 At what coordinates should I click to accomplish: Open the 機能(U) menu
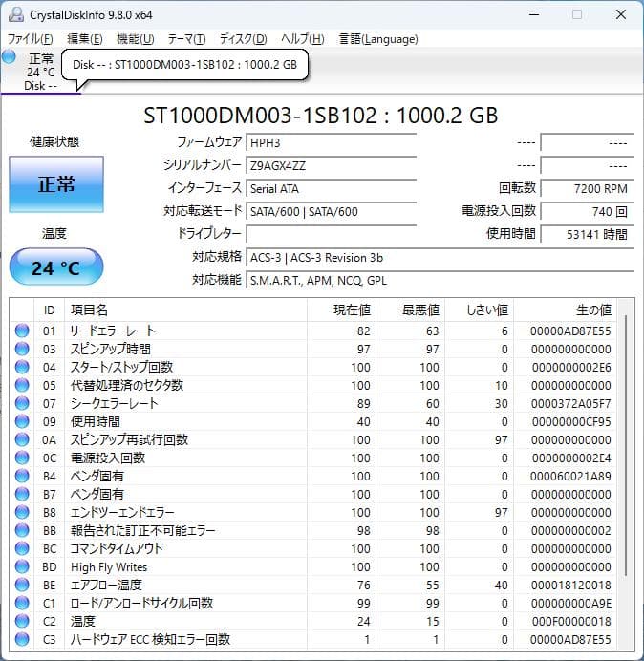[x=135, y=39]
